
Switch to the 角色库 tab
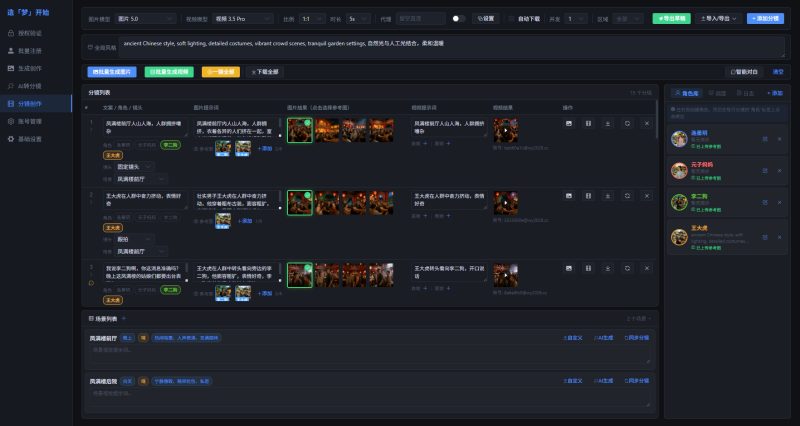[690, 92]
